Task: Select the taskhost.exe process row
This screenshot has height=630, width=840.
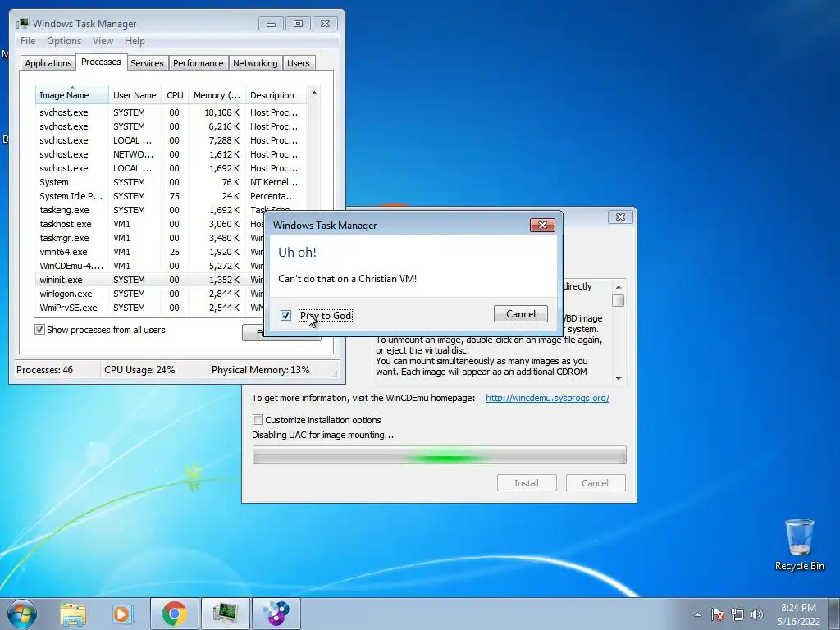Action: pyautogui.click(x=150, y=224)
